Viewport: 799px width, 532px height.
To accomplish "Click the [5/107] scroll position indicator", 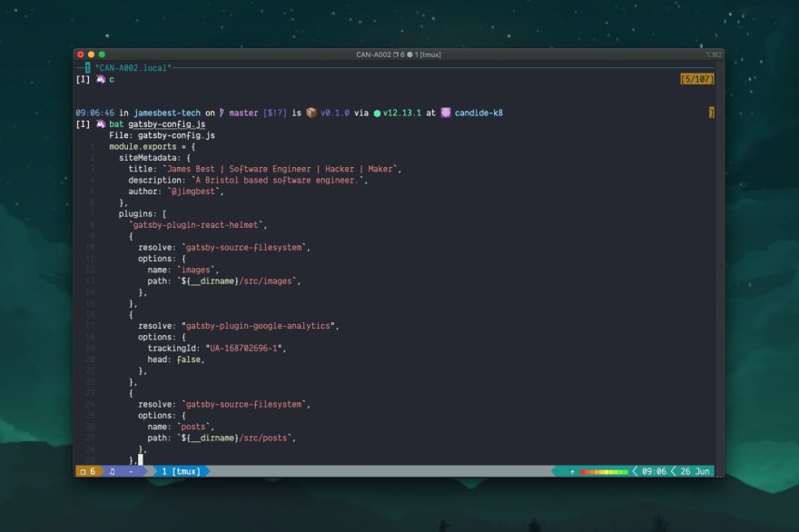I will 697,79.
